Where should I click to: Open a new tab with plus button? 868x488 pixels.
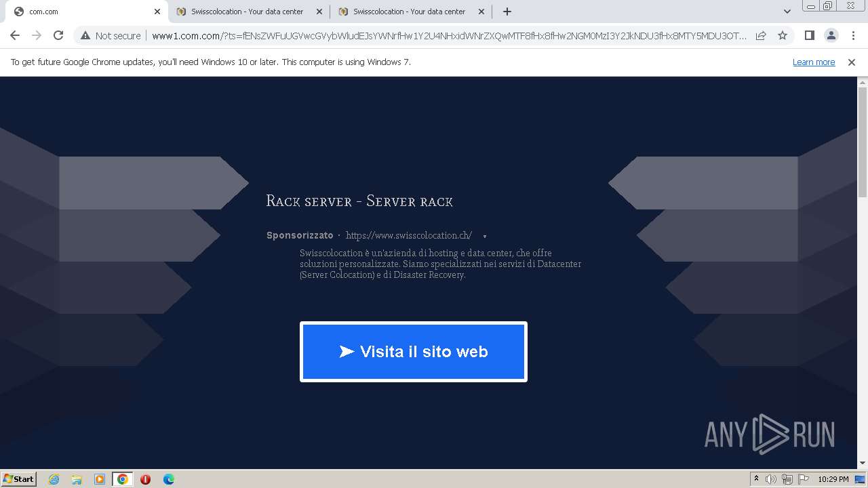tap(507, 12)
